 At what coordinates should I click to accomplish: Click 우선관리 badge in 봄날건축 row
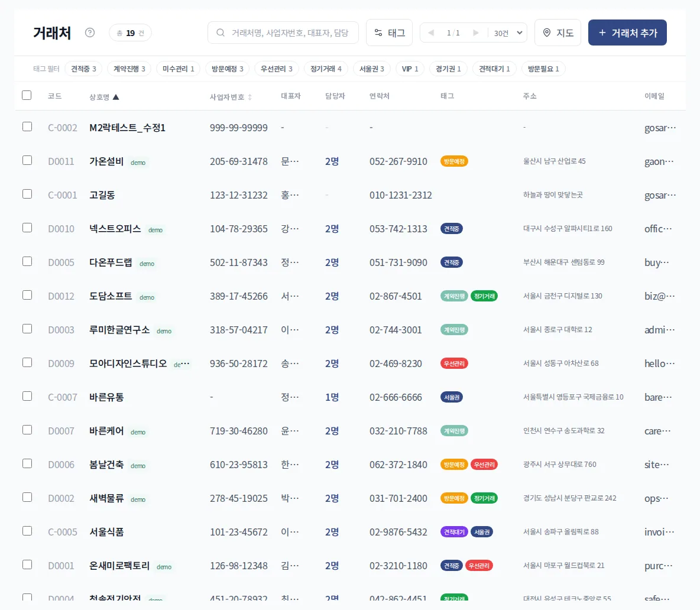click(x=484, y=465)
